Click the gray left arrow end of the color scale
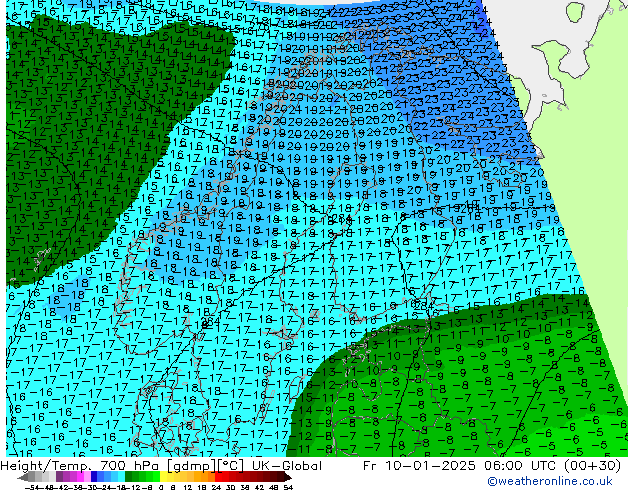 23,477
